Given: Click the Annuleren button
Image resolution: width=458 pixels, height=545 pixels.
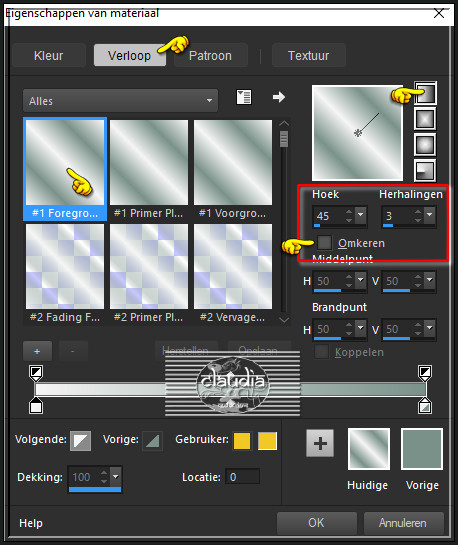Looking at the screenshot, I should pos(403,523).
